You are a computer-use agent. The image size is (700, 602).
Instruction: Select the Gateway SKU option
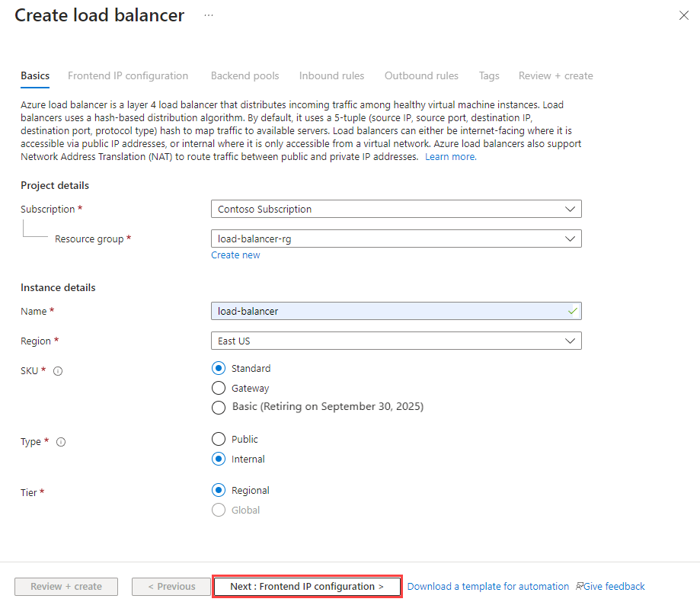tap(219, 388)
